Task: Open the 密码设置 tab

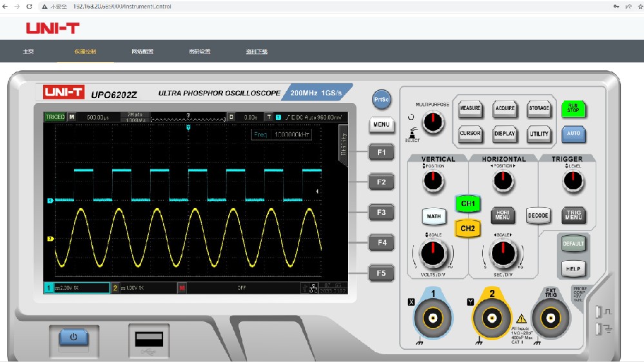Action: tap(199, 52)
